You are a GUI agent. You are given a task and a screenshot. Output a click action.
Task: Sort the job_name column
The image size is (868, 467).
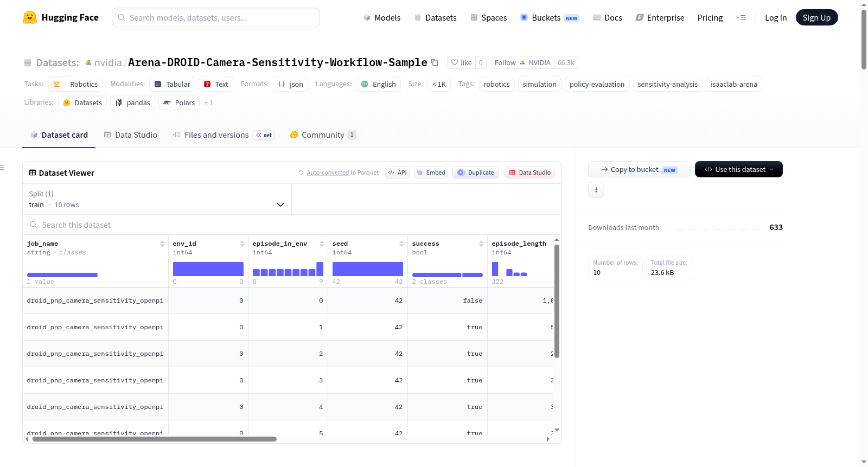[x=162, y=244]
